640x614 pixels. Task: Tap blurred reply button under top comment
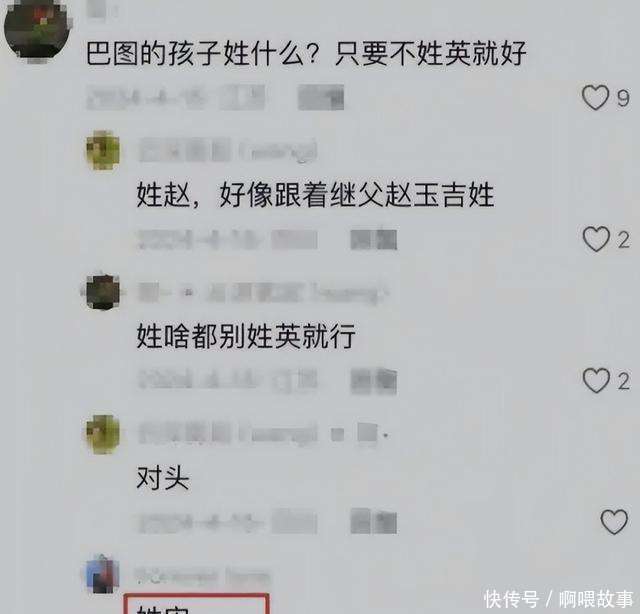click(321, 98)
